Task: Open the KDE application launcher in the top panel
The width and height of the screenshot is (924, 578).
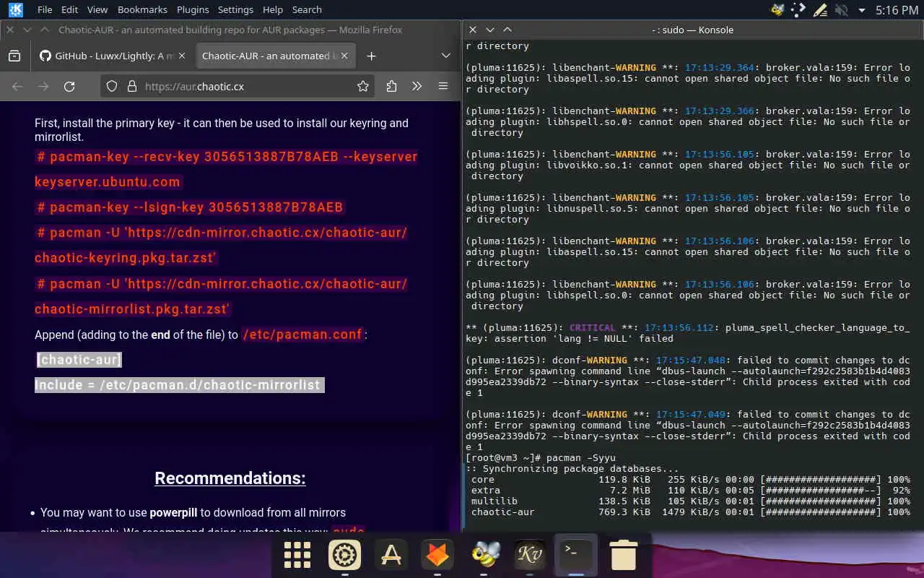Action: [15, 9]
